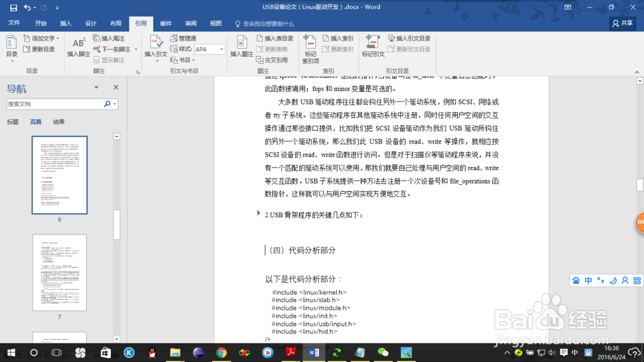Click the 插入脚注 icon

click(x=79, y=47)
